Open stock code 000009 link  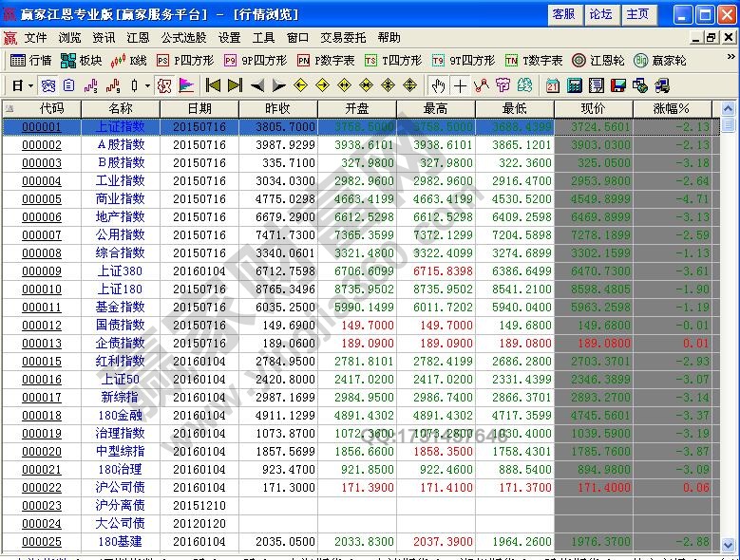click(42, 271)
